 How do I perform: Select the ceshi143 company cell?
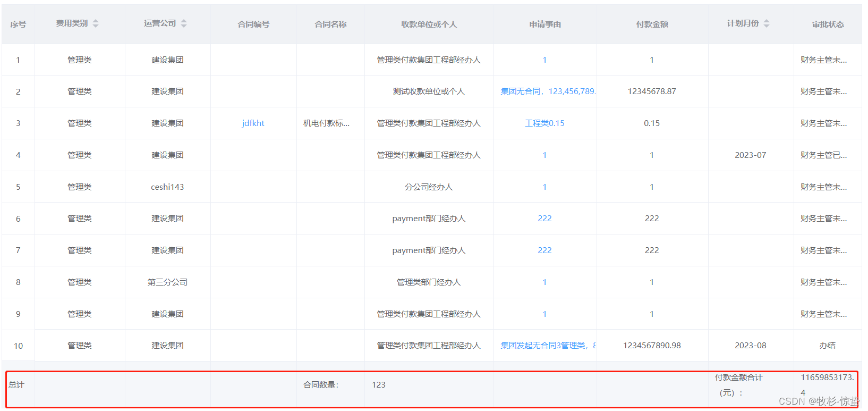[167, 187]
